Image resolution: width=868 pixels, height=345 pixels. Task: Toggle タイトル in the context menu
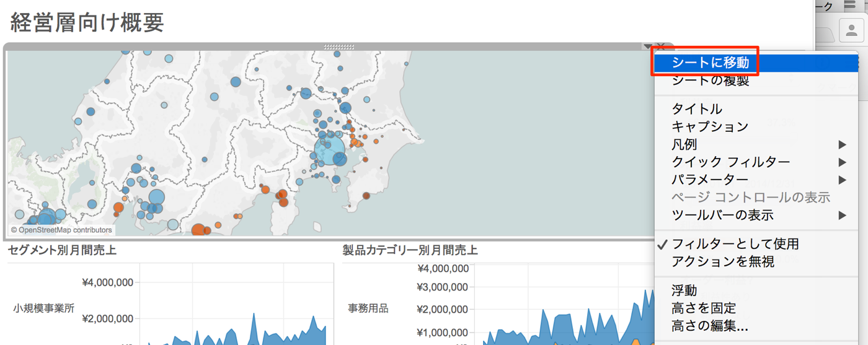click(697, 109)
